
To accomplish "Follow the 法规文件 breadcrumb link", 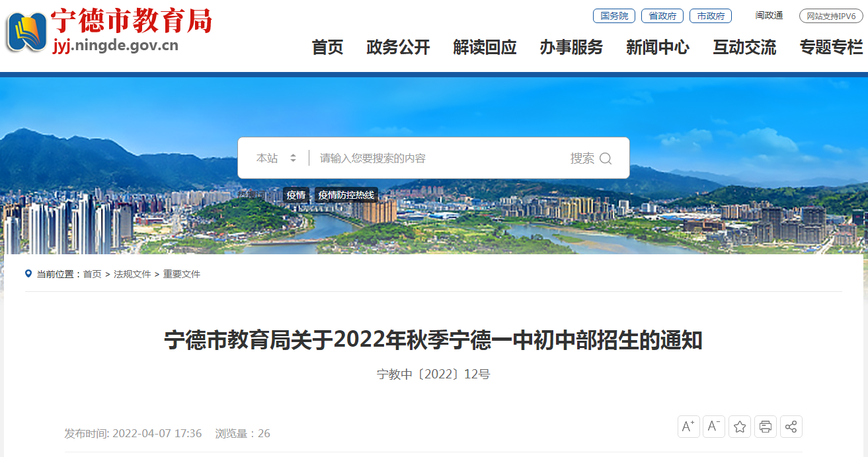I will point(132,274).
